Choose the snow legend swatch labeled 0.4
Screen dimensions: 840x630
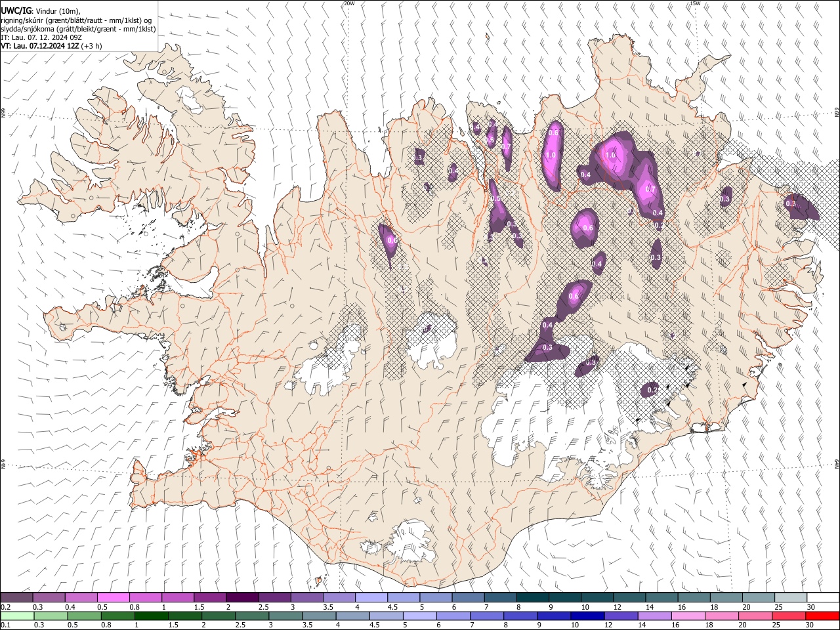[81, 597]
